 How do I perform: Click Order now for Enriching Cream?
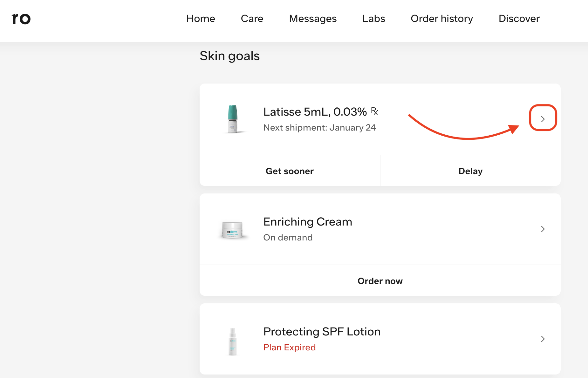[x=380, y=281]
